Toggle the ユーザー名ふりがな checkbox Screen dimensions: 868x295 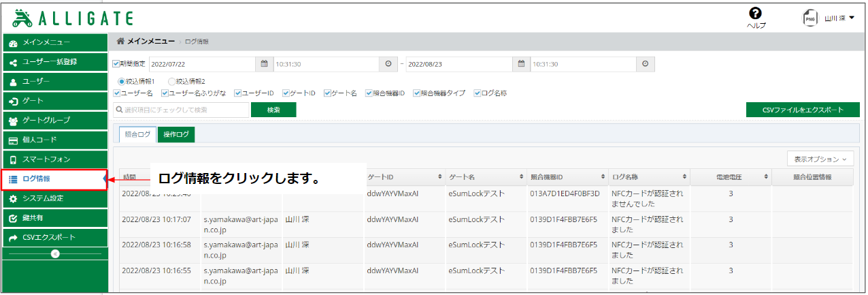click(x=165, y=93)
